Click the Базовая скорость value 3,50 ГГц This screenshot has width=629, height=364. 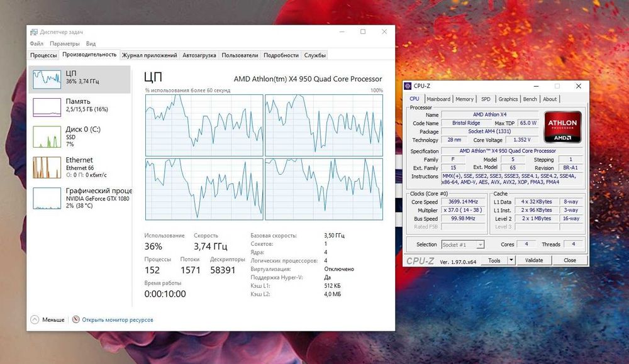tap(334, 235)
